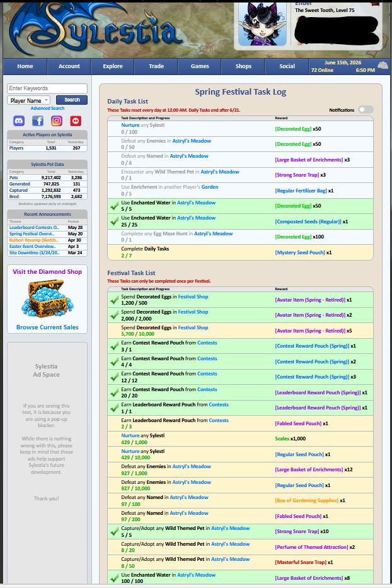Open Site Downtime announcement thread
The image size is (392, 588).
[x=34, y=253]
